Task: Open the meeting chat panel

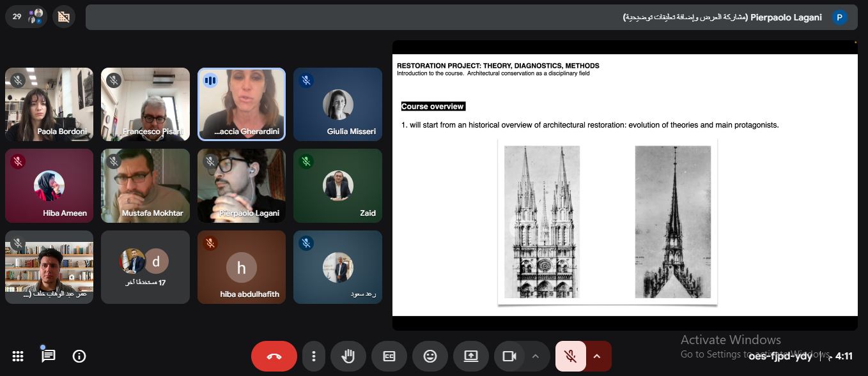Action: pos(49,356)
